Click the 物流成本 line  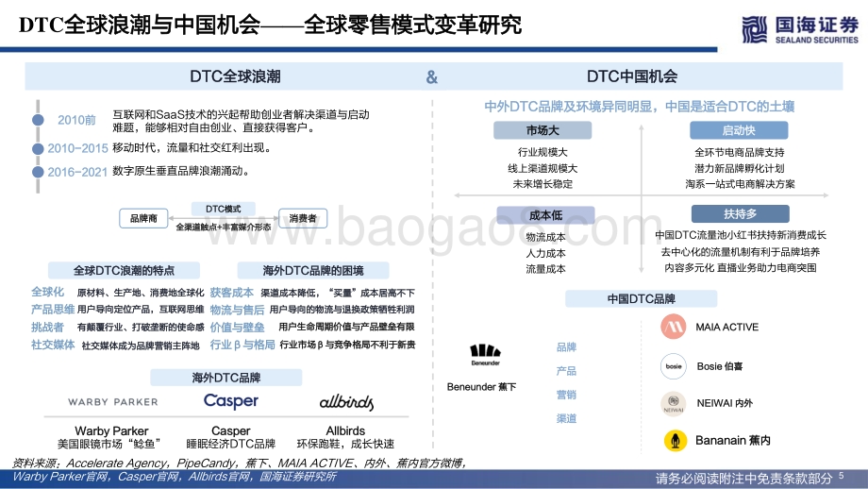[x=546, y=237]
